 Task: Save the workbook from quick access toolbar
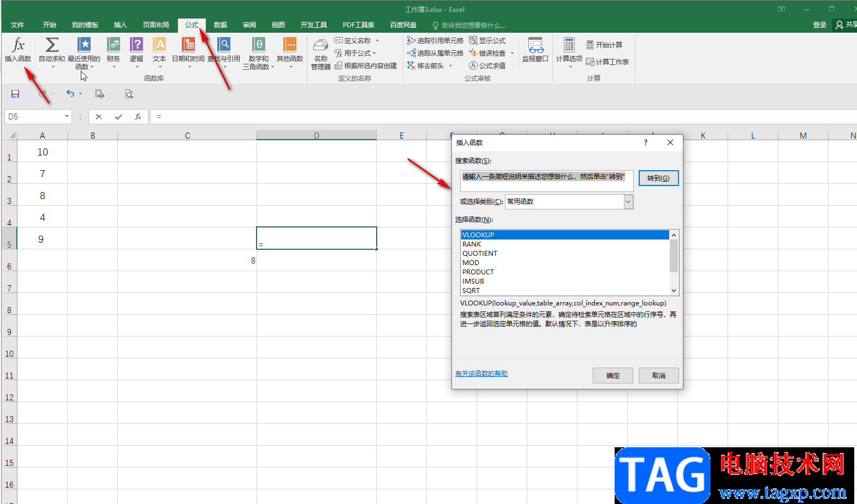tap(15, 94)
